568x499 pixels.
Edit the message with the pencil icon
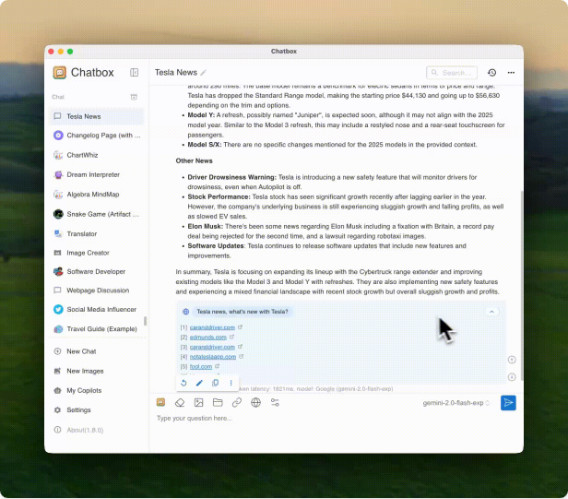[x=199, y=383]
